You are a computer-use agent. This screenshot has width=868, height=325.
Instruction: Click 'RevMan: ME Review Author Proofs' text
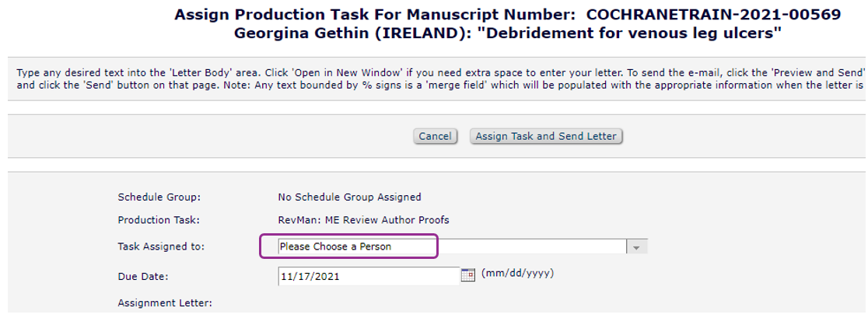point(363,220)
